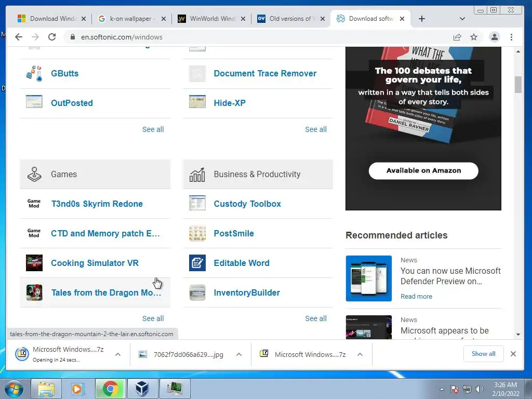Click See all below Hide-XP
This screenshot has width=532, height=399.
[316, 129]
